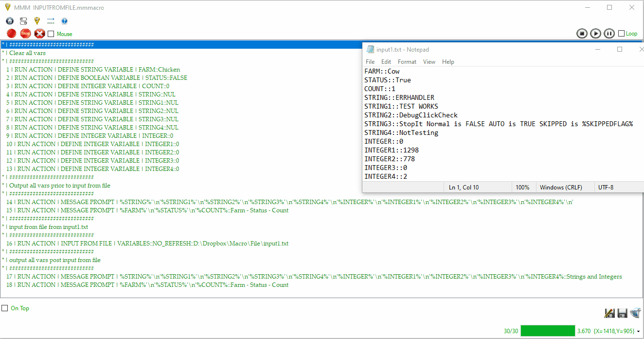Click the green progress bar

click(x=548, y=331)
